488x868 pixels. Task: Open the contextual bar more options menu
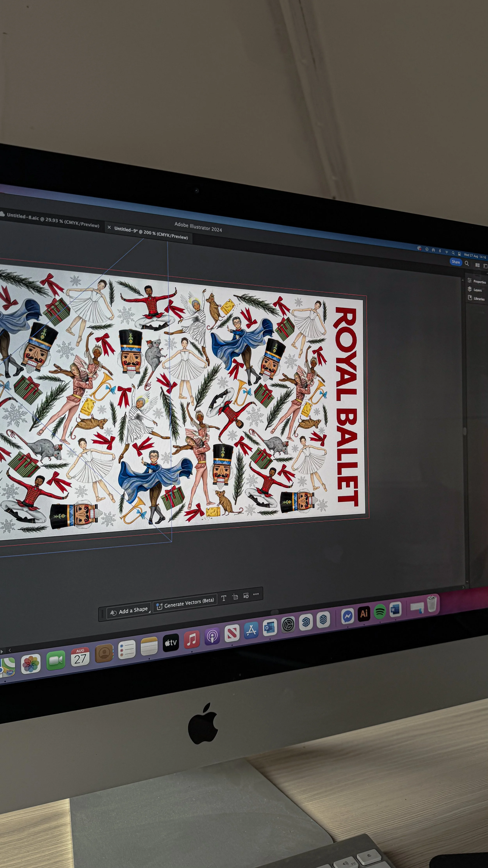pos(256,594)
